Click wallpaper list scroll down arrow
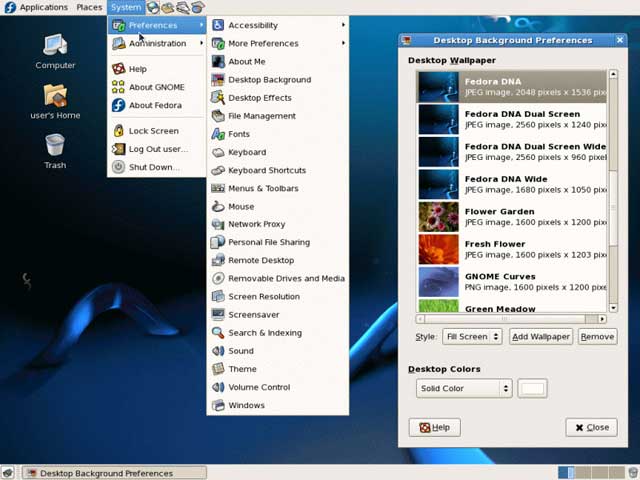This screenshot has height=480, width=640. (x=613, y=308)
